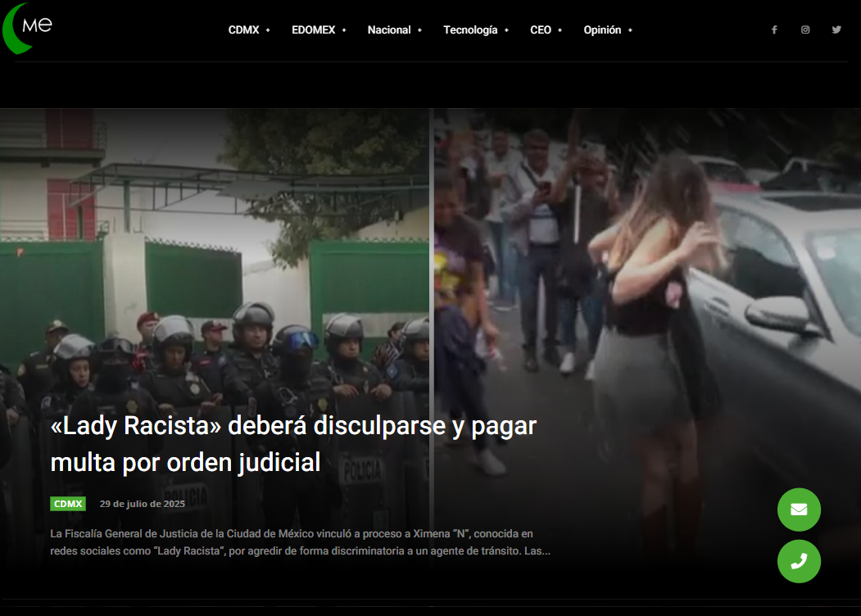Click the green email envelope button
This screenshot has width=861, height=616.
click(799, 510)
